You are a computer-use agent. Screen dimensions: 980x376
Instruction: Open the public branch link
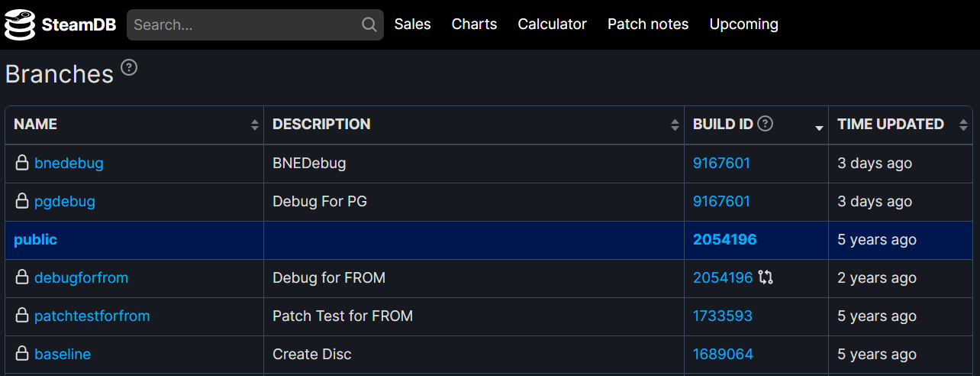tap(35, 239)
